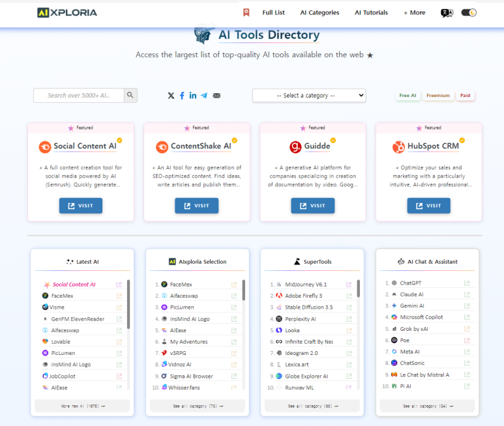Click the language translate icon
Image resolution: width=504 pixels, height=426 pixels.
(x=447, y=13)
